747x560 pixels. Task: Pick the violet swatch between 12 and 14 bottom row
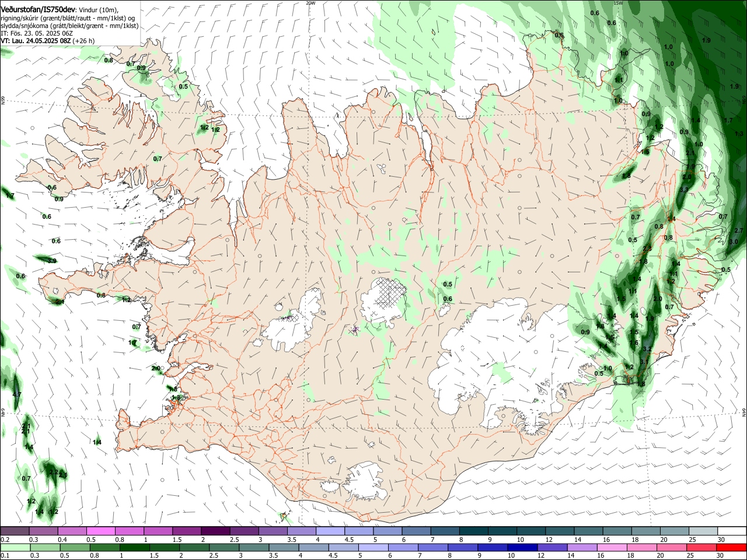point(552,548)
